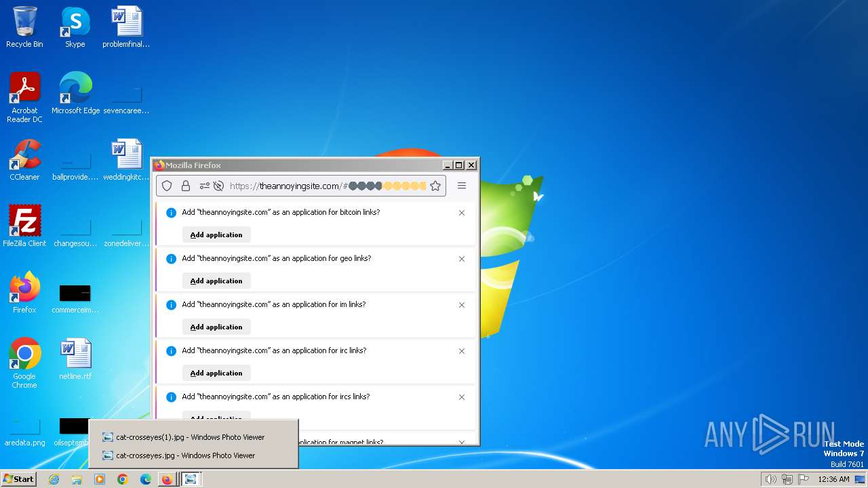
Task: Click Add application for geo links
Action: point(216,281)
